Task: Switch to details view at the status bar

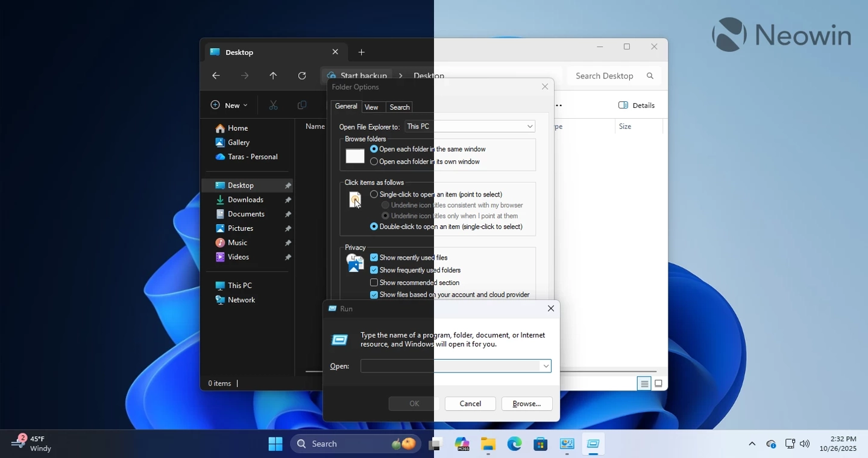Action: click(644, 383)
